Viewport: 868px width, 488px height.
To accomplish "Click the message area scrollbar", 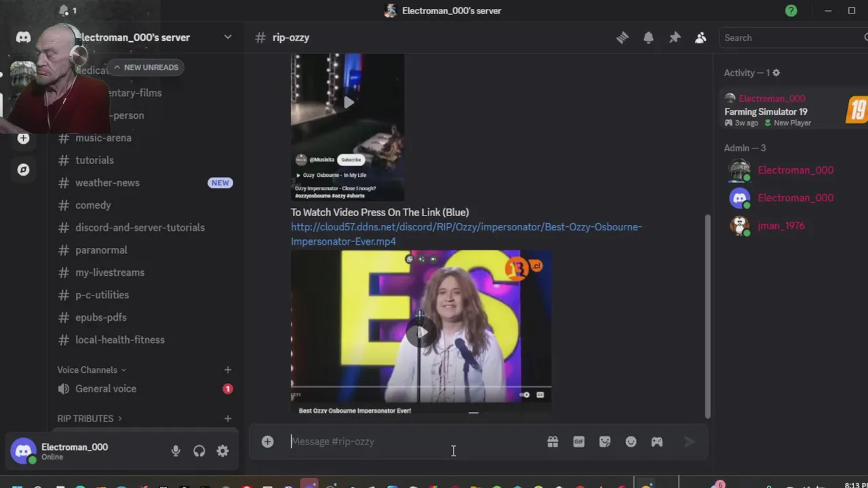I will pos(707,316).
